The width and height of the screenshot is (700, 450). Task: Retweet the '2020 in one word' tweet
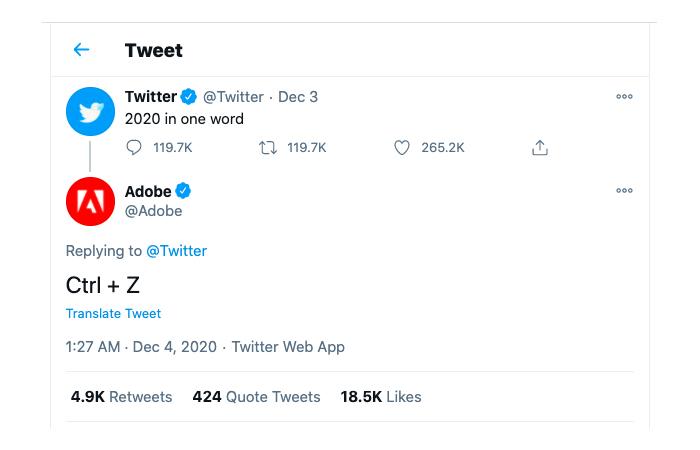point(268,147)
